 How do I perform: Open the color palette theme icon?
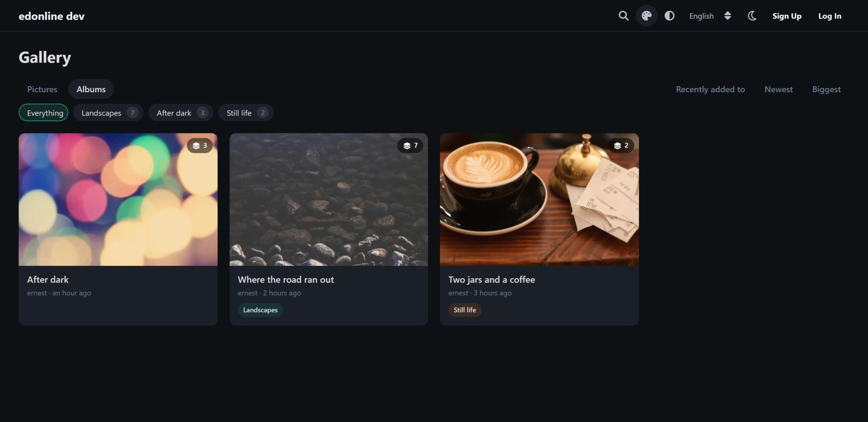[647, 16]
